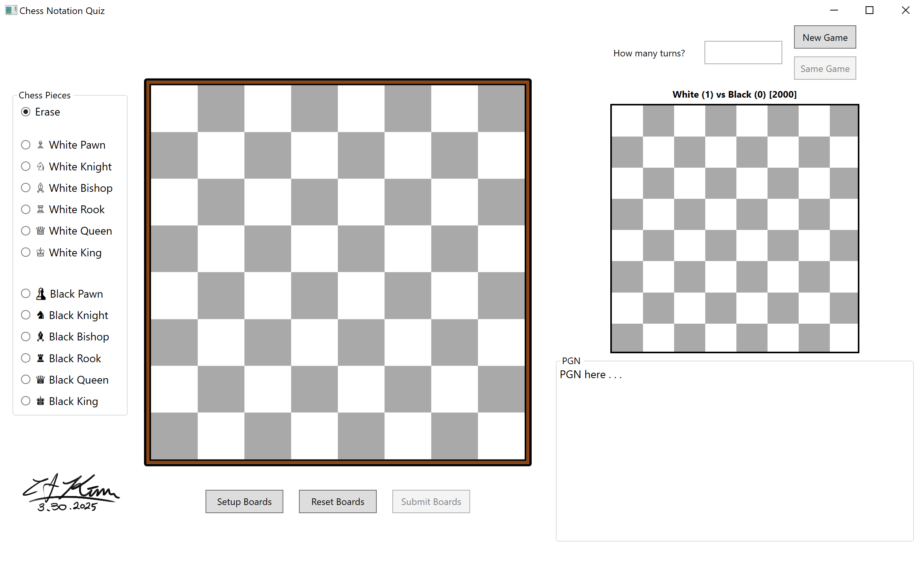Click the Reset Boards button
Image resolution: width=924 pixels, height=561 pixels.
[x=337, y=501]
